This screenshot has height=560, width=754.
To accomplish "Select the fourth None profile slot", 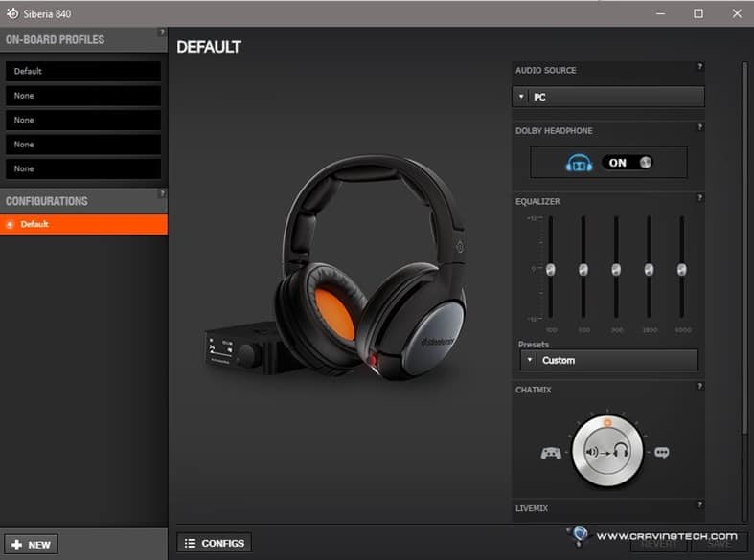I will 83,169.
